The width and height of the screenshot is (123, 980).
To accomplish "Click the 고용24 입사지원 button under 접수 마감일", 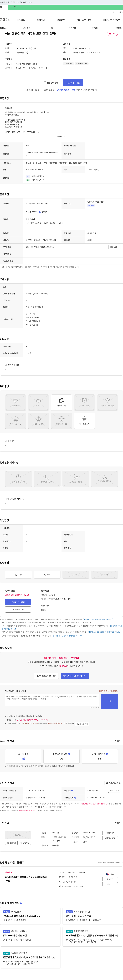I will (x=18, y=602).
